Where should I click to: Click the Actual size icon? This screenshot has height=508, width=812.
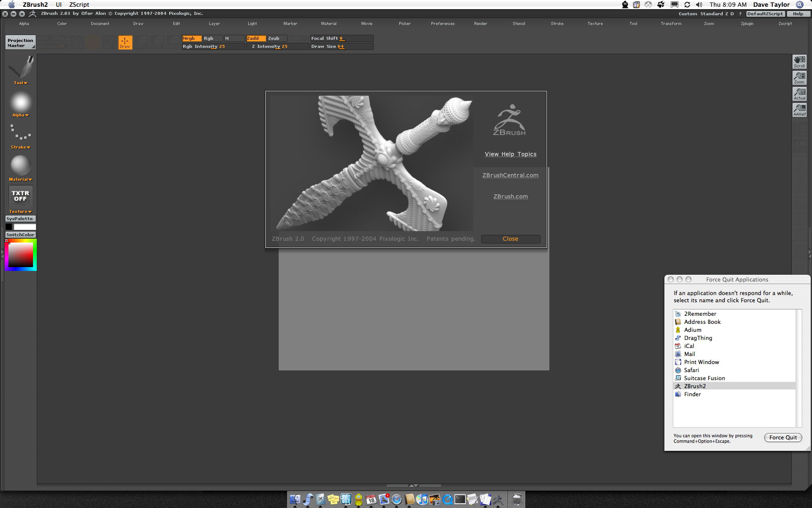799,94
